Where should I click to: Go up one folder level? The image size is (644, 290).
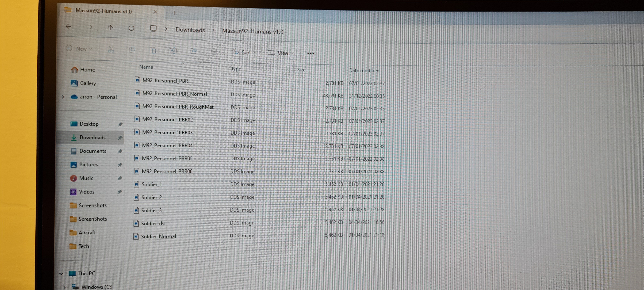(x=110, y=27)
